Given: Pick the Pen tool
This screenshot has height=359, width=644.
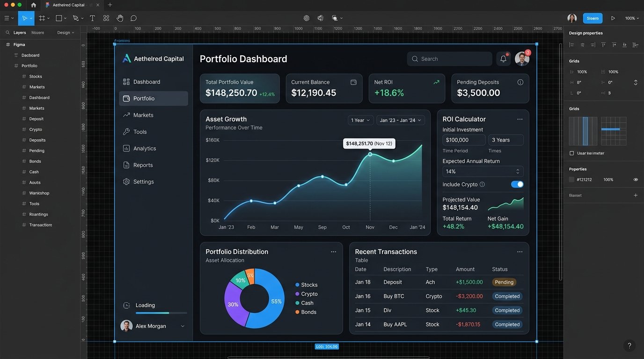Looking at the screenshot, I should tap(76, 18).
